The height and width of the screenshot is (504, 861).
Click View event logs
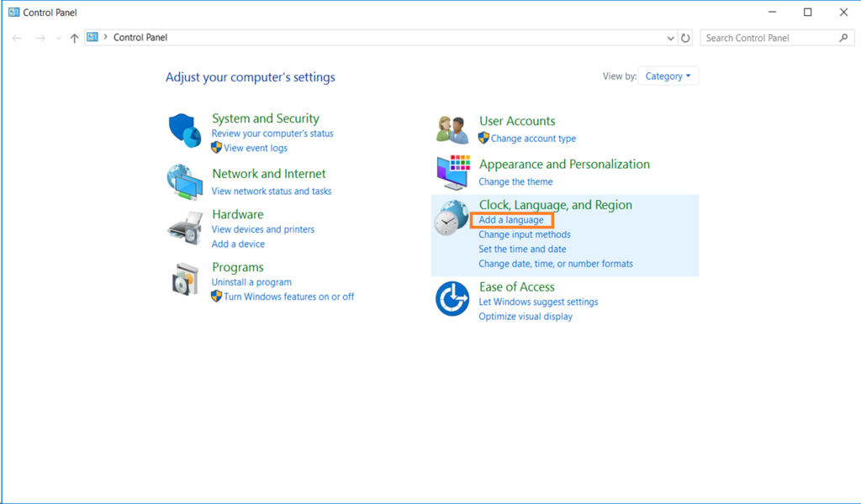click(256, 148)
